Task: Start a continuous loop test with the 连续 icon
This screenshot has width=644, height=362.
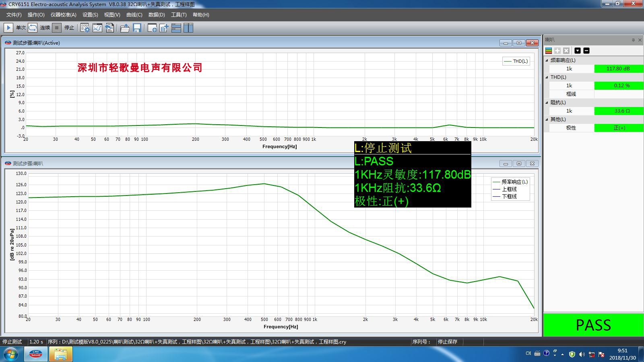Action: pos(33,28)
